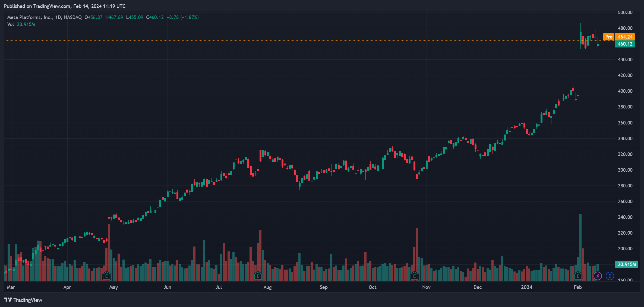This screenshot has height=307, width=644.
Task: Click the Dec label on time axis
Action: coord(477,287)
